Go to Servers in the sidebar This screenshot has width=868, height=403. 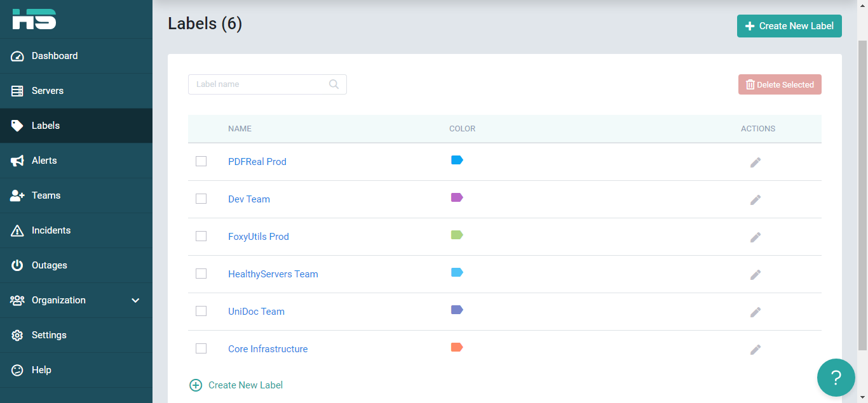tap(76, 91)
